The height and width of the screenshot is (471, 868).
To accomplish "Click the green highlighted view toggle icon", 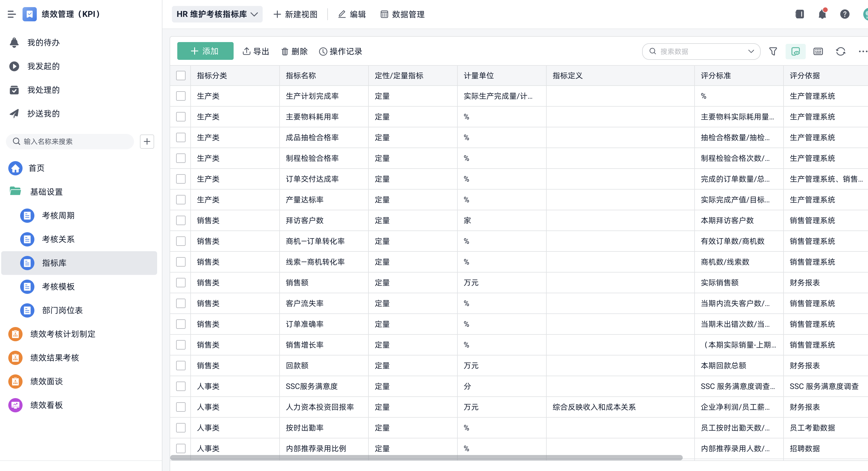I will [795, 51].
